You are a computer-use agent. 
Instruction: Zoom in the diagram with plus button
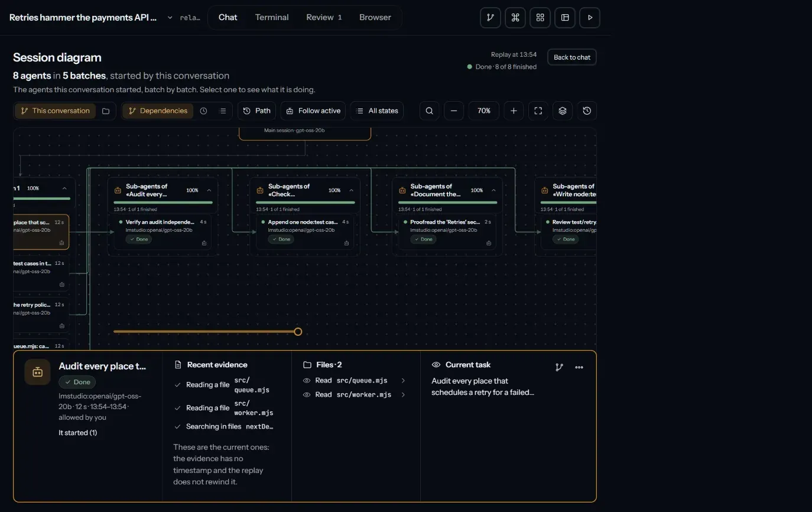[514, 111]
